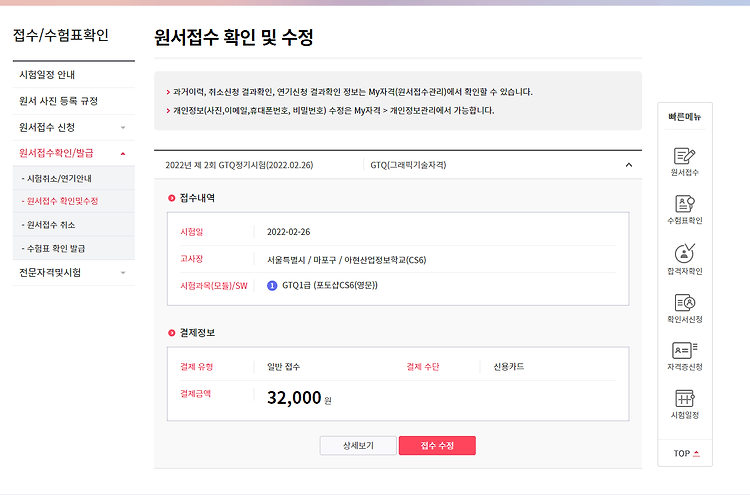Jump to TOP of the page

pyautogui.click(x=686, y=453)
